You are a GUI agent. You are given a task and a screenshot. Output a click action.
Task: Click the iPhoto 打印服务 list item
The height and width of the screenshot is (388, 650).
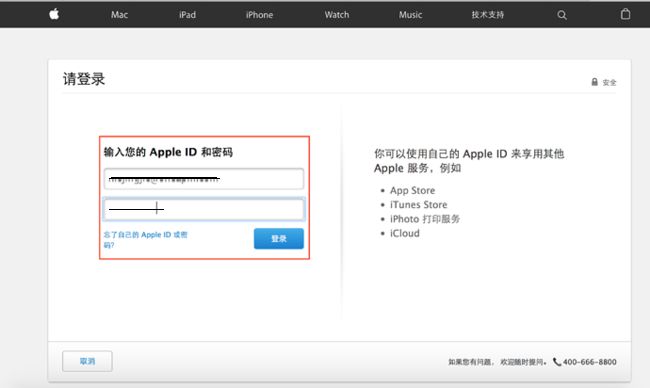[x=425, y=219]
